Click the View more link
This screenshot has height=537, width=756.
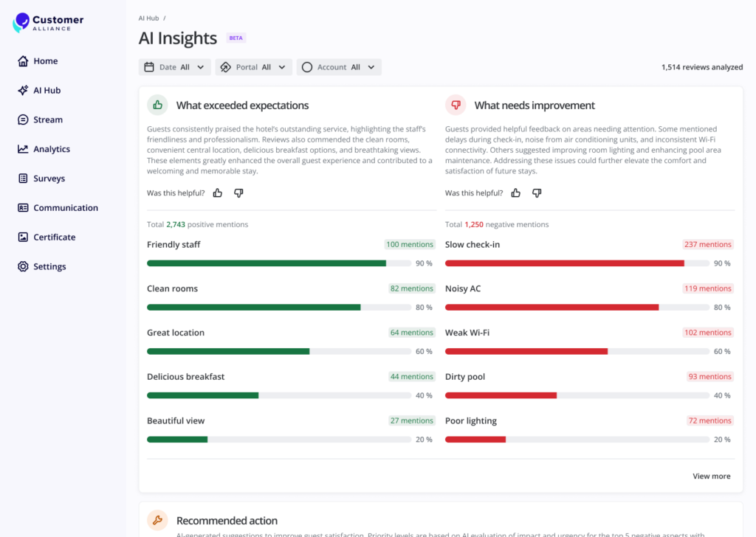[711, 477]
